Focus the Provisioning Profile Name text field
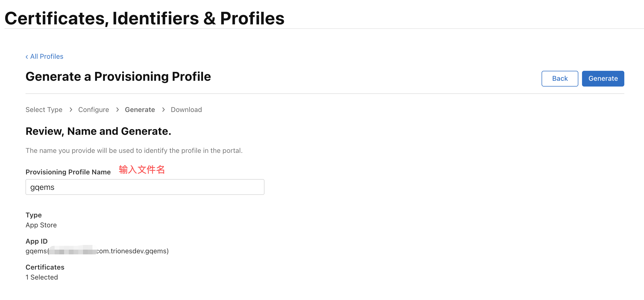Screen dimensions: 644x300 [145, 187]
